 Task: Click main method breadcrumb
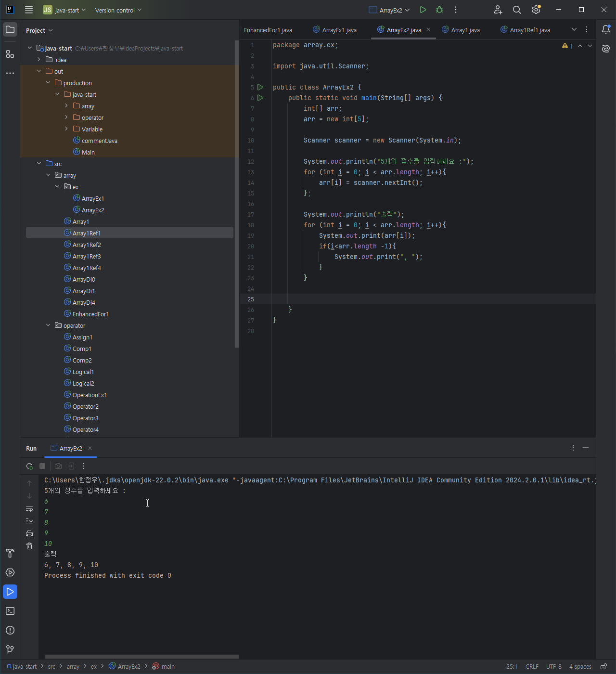pyautogui.click(x=164, y=667)
